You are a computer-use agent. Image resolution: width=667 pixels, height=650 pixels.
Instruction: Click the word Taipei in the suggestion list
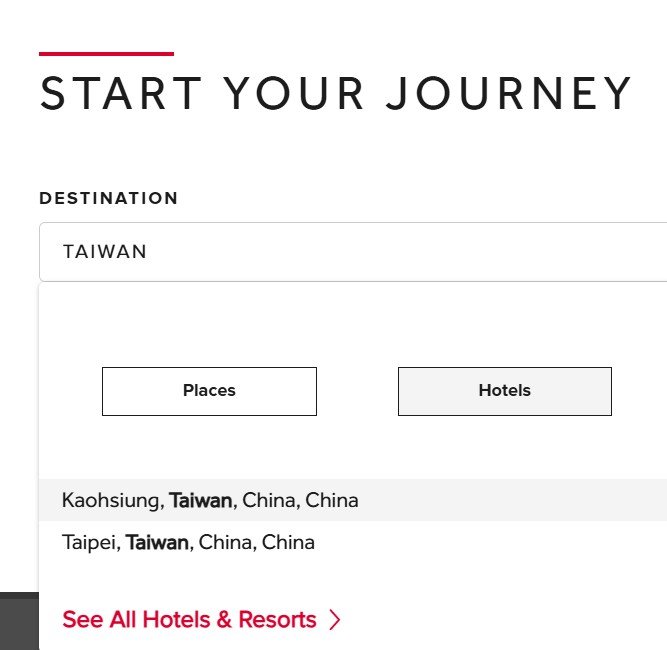(89, 543)
